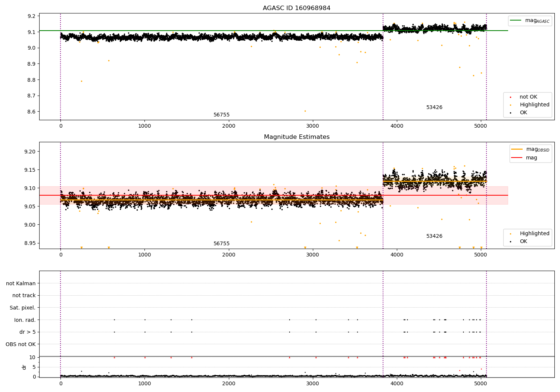Click the 56755 observation label in top plot

tap(221, 115)
